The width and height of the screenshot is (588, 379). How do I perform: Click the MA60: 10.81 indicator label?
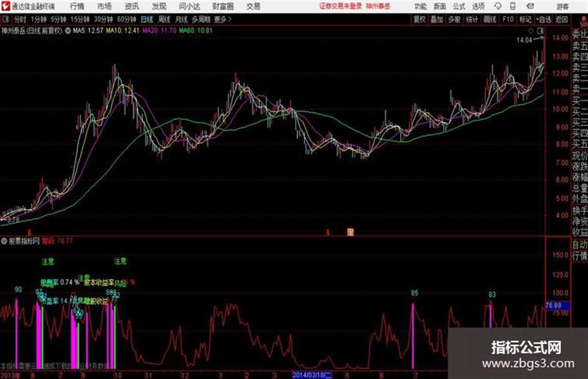195,30
